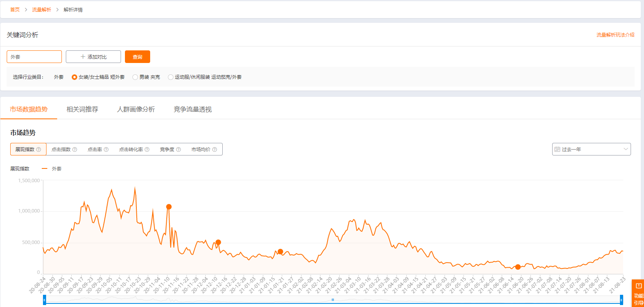Open the 过去一年 date range dropdown
The height and width of the screenshot is (307, 644).
pyautogui.click(x=591, y=149)
